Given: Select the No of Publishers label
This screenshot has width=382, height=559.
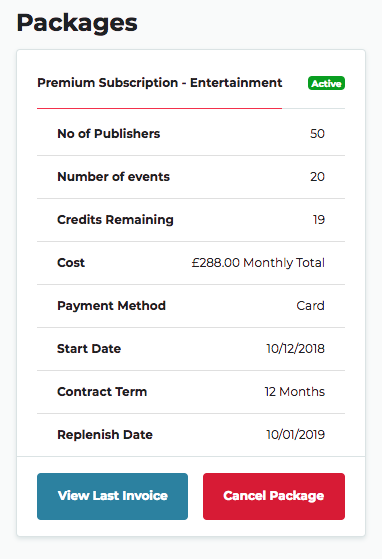Looking at the screenshot, I should pos(109,134).
